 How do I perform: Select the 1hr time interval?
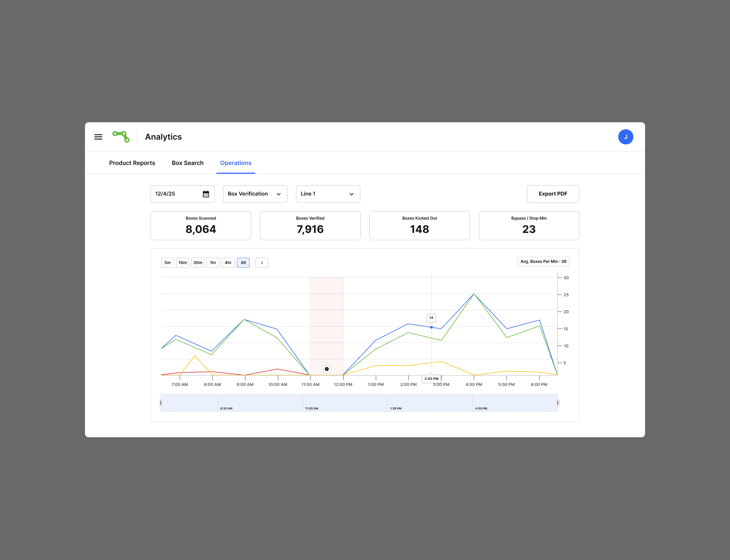tap(213, 263)
